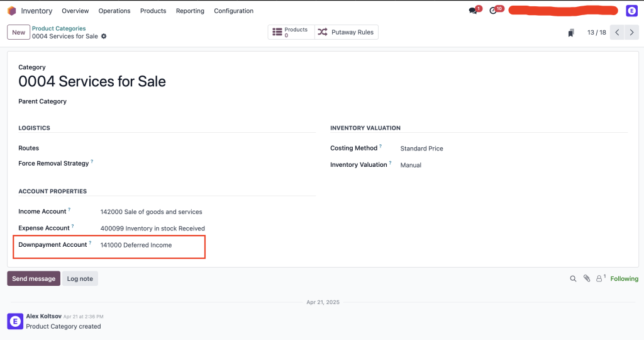
Task: Open Downpayment Account 141000 Deferred Income field
Action: pos(136,245)
